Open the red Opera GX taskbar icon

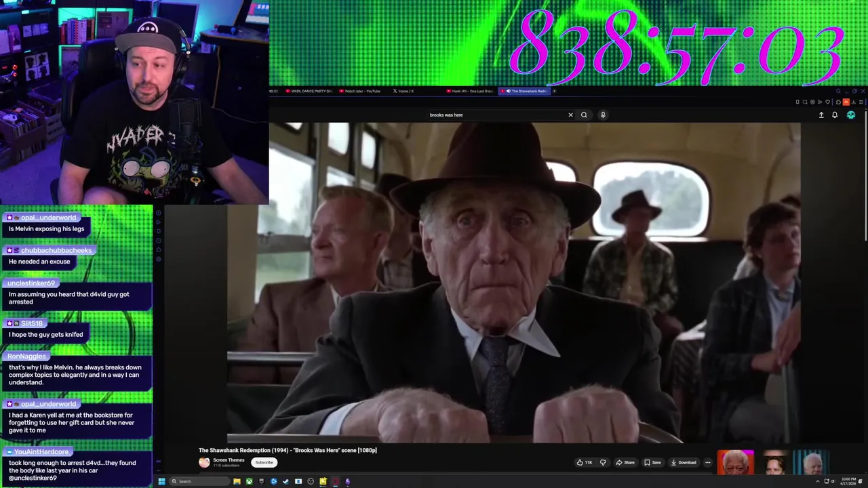(335, 481)
